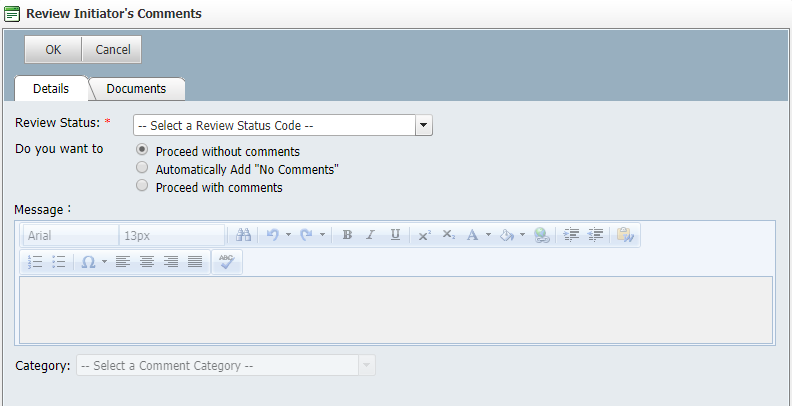Click the Redo icon in editor toolbar
This screenshot has width=792, height=406.
[x=306, y=235]
